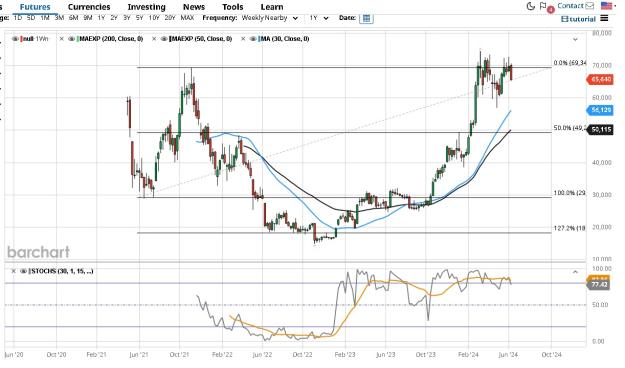
Task: Click the blue 56,129 price tag
Action: [x=600, y=110]
